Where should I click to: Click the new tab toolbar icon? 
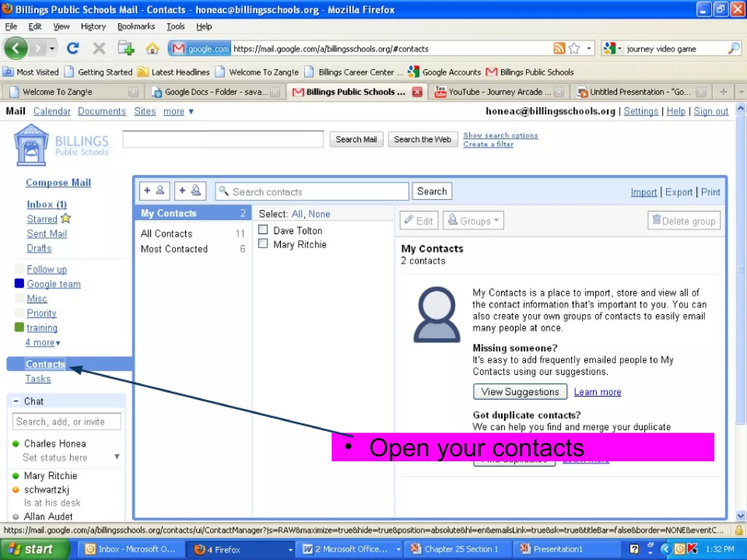click(126, 48)
